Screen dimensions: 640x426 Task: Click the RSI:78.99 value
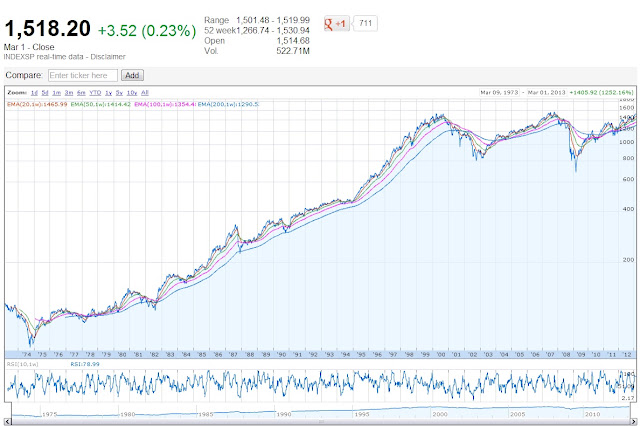point(85,364)
